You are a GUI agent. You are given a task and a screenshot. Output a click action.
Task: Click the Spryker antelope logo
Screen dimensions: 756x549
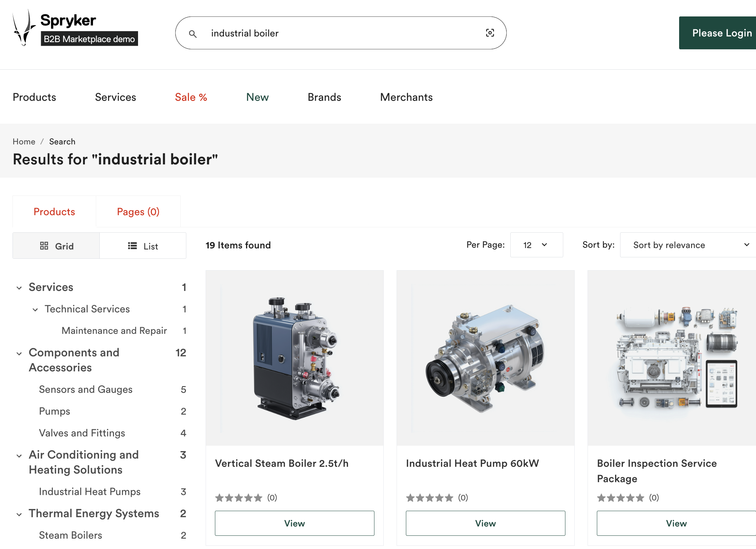click(x=24, y=29)
